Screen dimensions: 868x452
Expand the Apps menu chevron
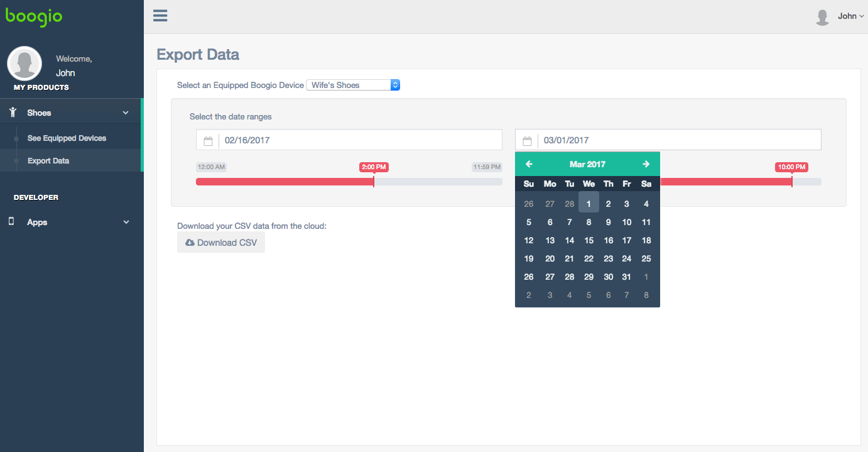pyautogui.click(x=126, y=223)
